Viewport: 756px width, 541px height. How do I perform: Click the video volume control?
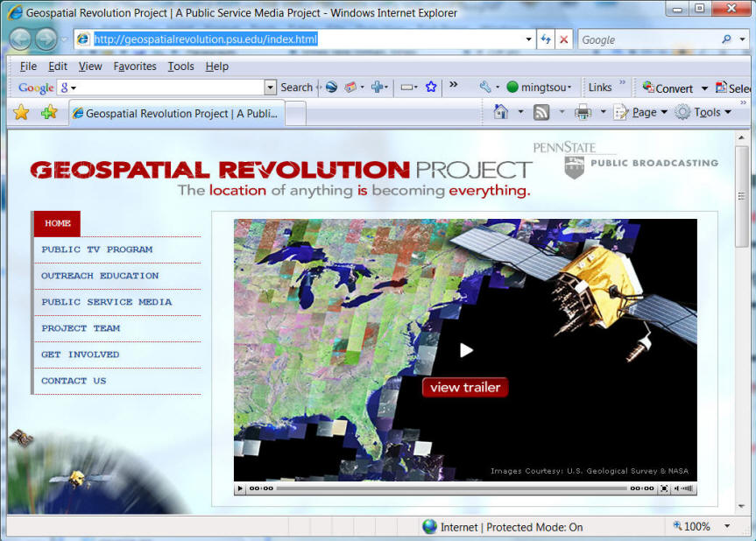tap(683, 488)
